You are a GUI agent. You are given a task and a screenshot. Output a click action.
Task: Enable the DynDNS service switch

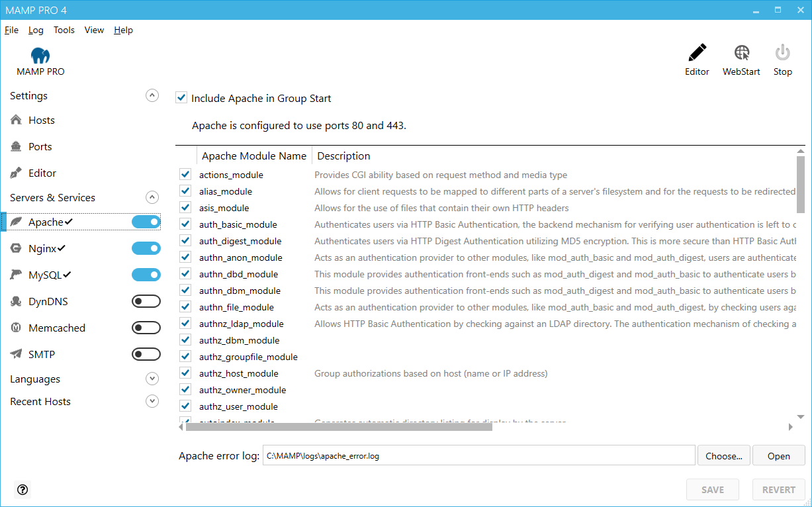(x=146, y=301)
